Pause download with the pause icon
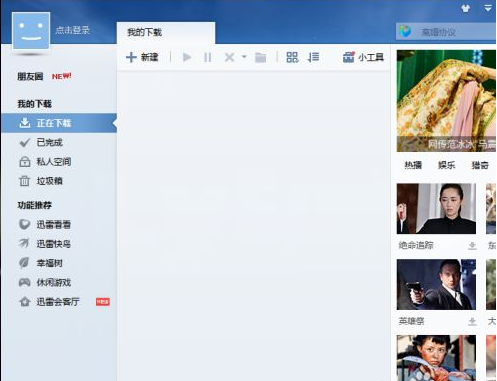This screenshot has width=497, height=381. (208, 57)
